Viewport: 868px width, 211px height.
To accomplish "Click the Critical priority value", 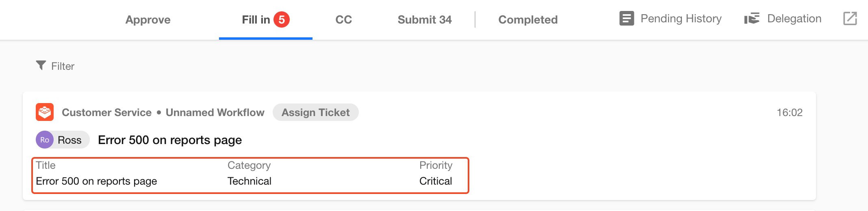I will 436,181.
